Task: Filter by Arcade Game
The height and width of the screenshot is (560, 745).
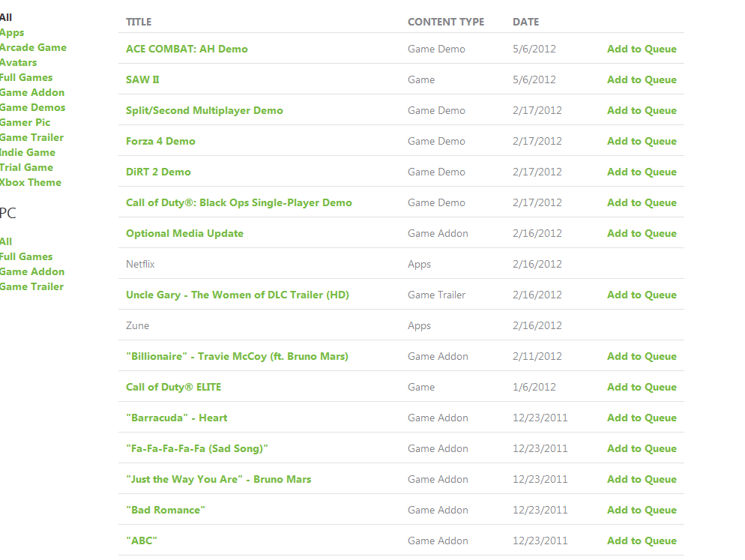Action: click(33, 47)
